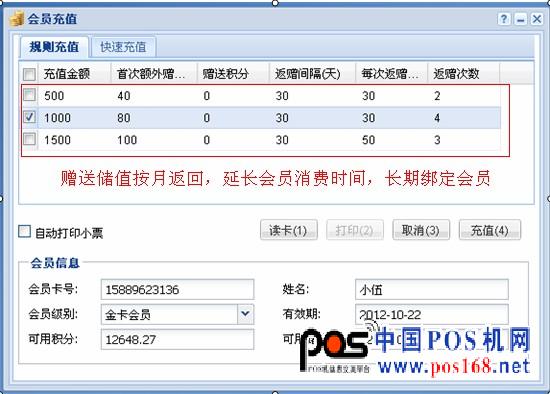Click the gold coins icon in title bar
This screenshot has height=394, width=550.
pos(17,19)
